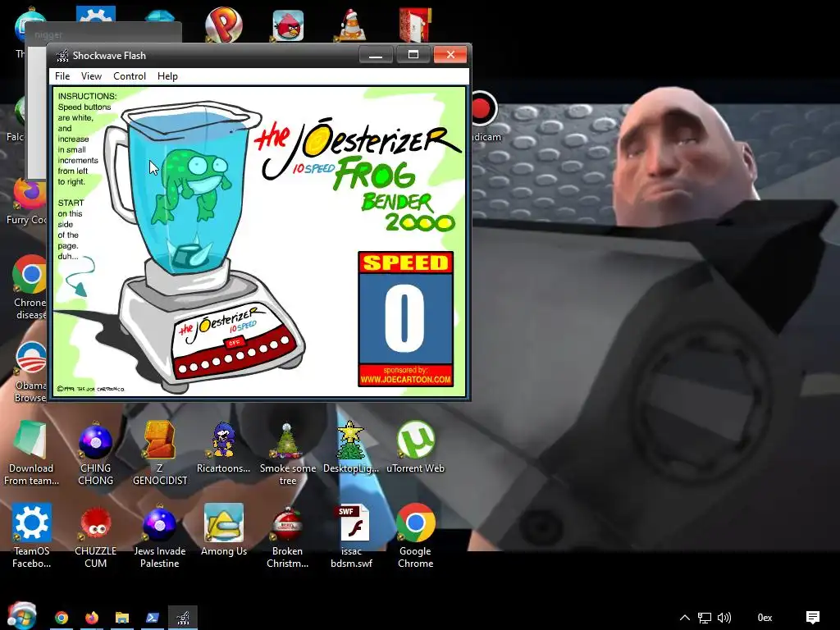Screen dimensions: 840x630
Task: Maximize the Shockwave Flash window
Action: pos(413,55)
